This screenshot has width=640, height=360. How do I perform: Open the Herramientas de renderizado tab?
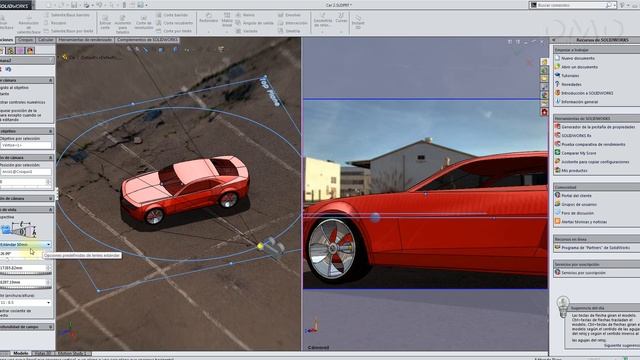click(85, 40)
